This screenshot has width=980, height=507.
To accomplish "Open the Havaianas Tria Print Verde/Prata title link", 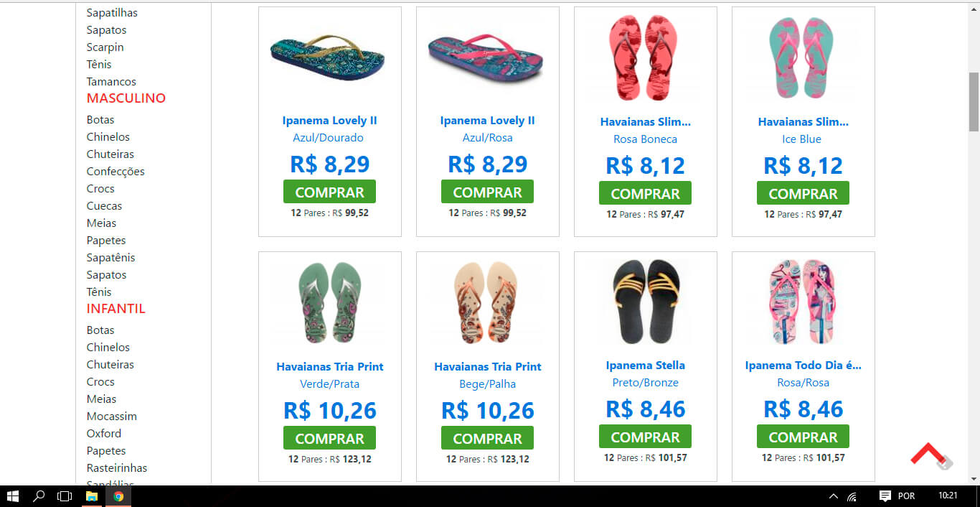I will [330, 366].
